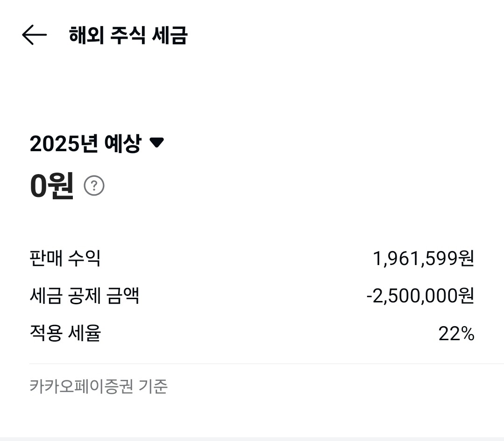Select the 적용 세율 label
The height and width of the screenshot is (441, 504).
point(65,334)
